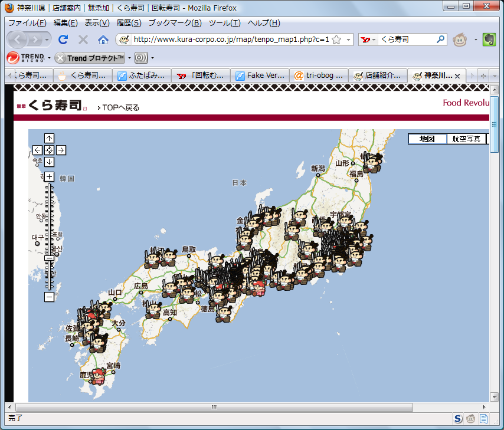Open the list all tabs dropdown
504x430 pixels.
coord(495,76)
